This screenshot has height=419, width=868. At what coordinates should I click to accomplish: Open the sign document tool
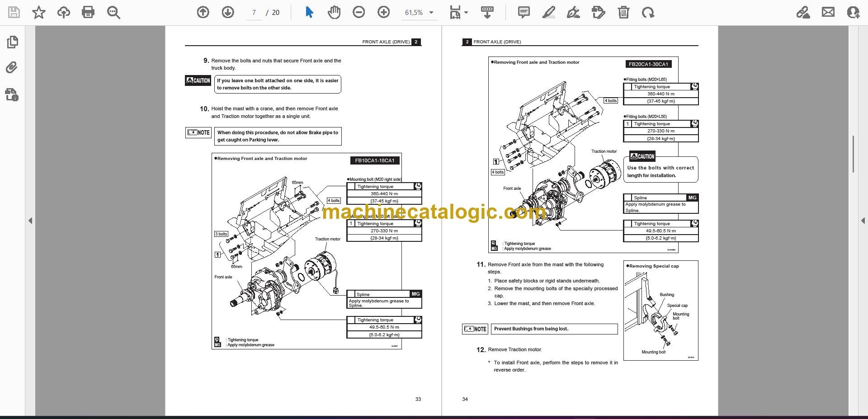coord(573,12)
